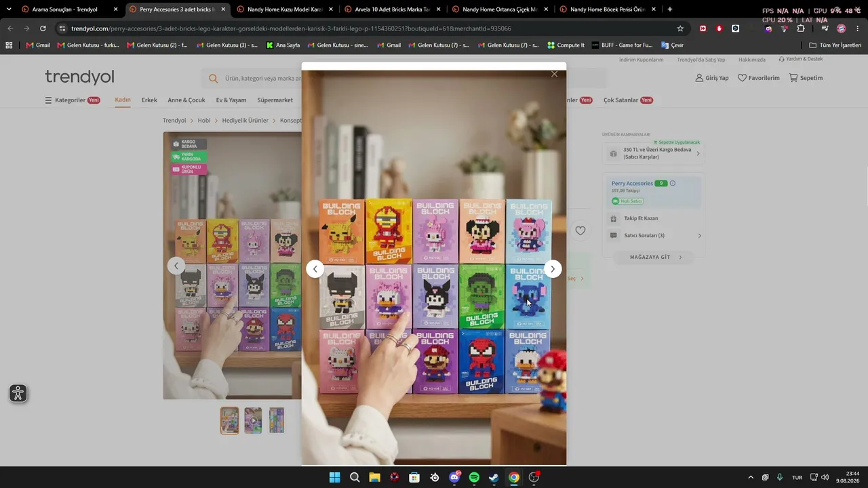The height and width of the screenshot is (488, 868).
Task: Click the address bar URL
Action: coord(292,28)
